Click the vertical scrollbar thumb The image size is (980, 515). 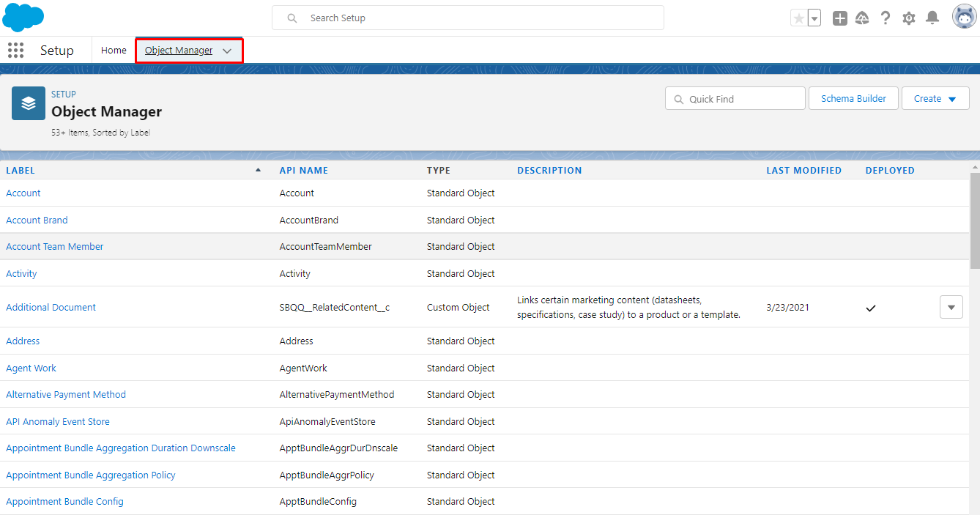[x=975, y=222]
